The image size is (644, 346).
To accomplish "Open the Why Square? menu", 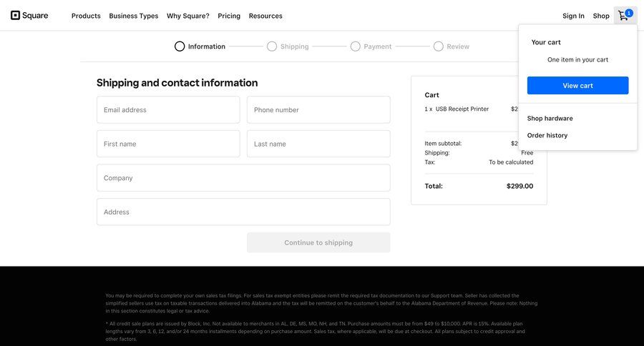I will coord(188,16).
